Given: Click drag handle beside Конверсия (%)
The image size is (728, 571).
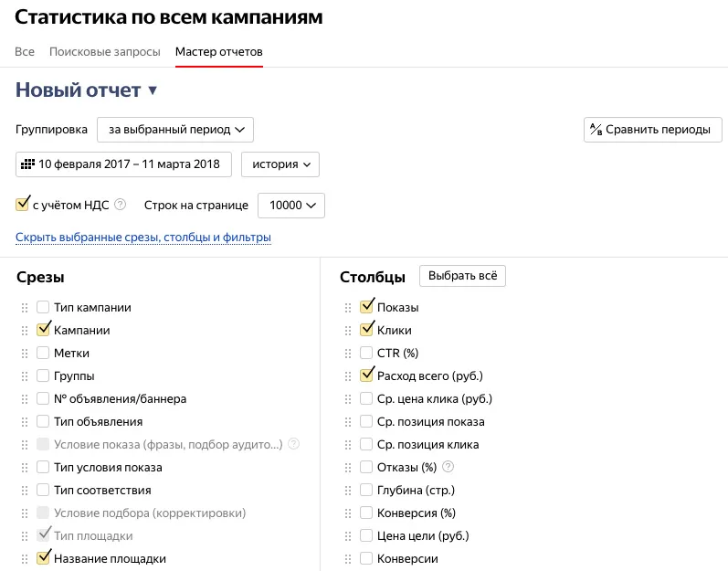Looking at the screenshot, I should (348, 513).
